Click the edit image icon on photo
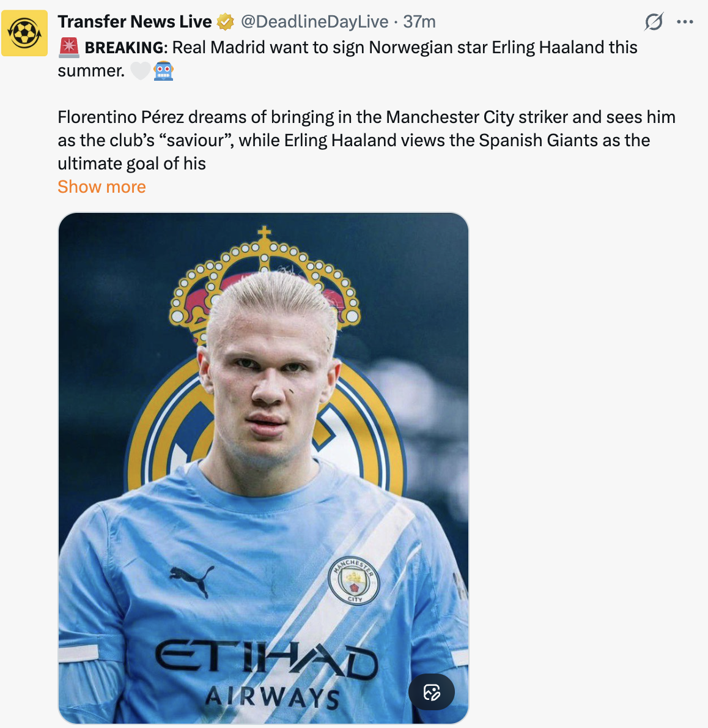The width and height of the screenshot is (708, 728). (432, 692)
